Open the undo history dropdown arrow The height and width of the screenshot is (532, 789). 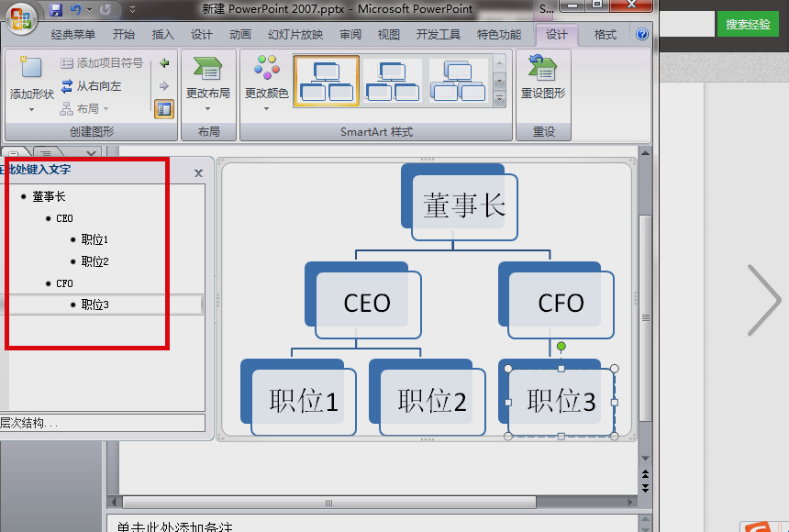click(x=90, y=9)
